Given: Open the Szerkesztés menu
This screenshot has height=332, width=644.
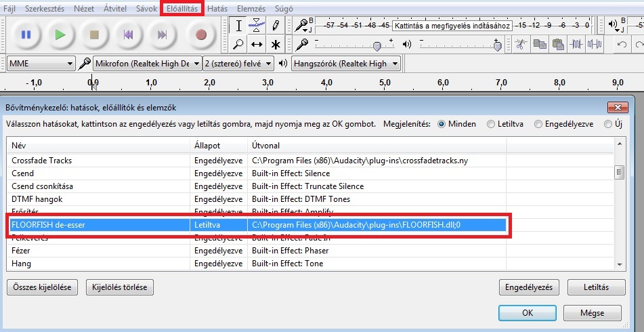Looking at the screenshot, I should (x=45, y=9).
